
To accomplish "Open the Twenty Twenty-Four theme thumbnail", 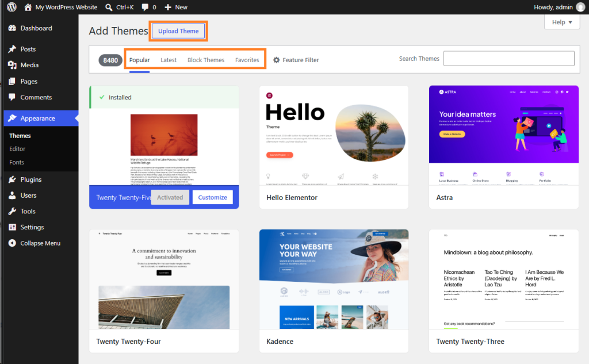I will coord(164,279).
